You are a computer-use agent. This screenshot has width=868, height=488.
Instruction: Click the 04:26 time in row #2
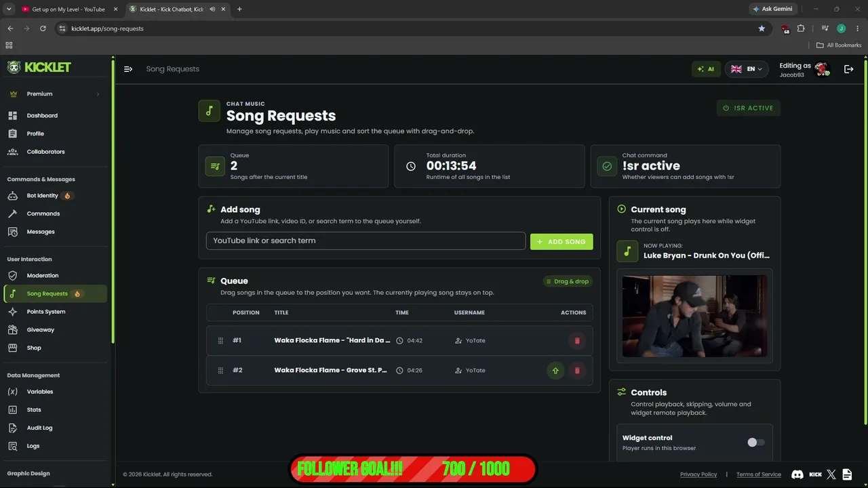(415, 371)
